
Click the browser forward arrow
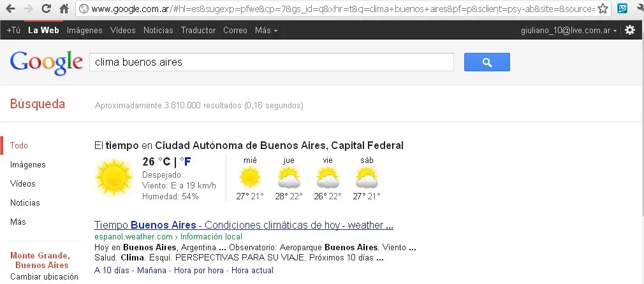click(x=28, y=8)
